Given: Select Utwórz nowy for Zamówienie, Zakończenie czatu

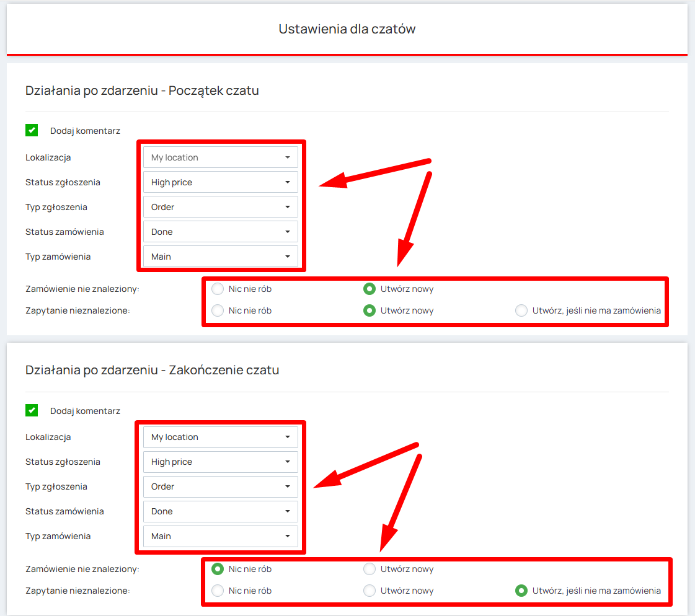Looking at the screenshot, I should 370,569.
